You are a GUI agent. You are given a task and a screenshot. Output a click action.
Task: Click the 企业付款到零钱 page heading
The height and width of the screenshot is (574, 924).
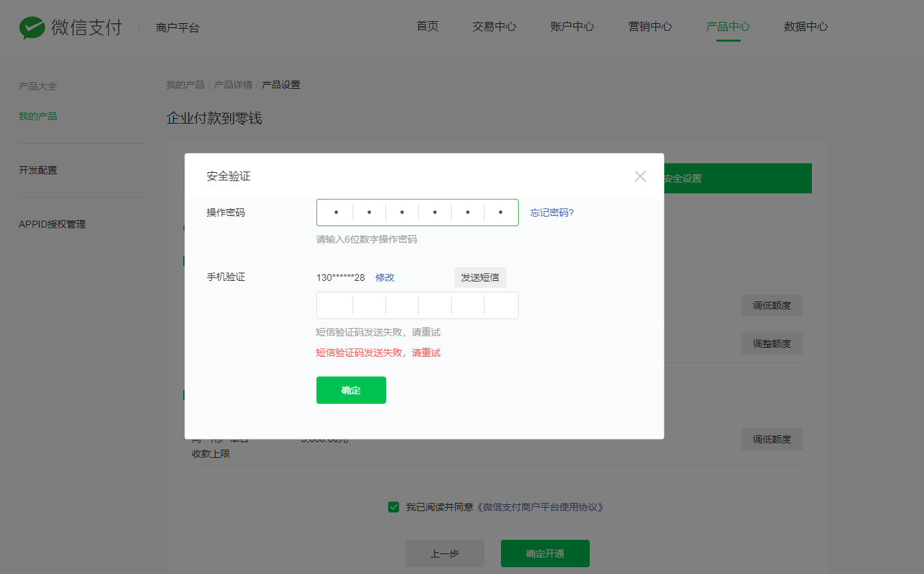pos(215,118)
